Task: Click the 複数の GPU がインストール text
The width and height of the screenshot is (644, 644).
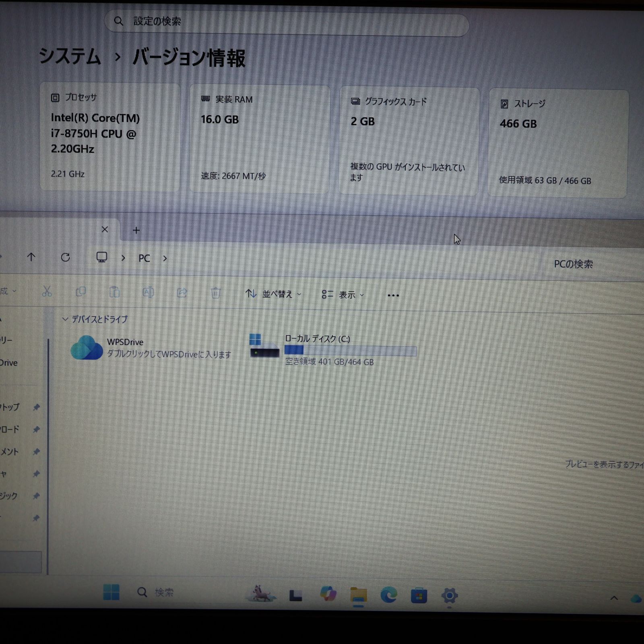Action: coord(407,172)
